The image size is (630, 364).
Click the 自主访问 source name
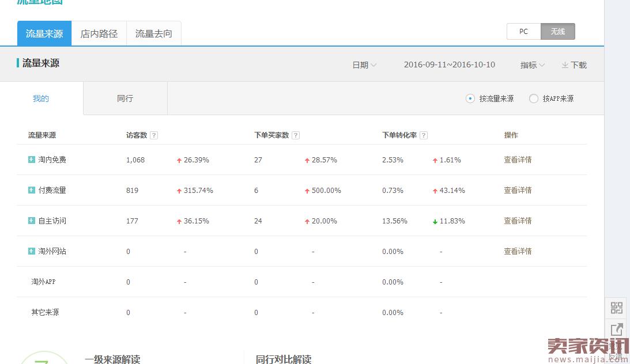click(52, 221)
